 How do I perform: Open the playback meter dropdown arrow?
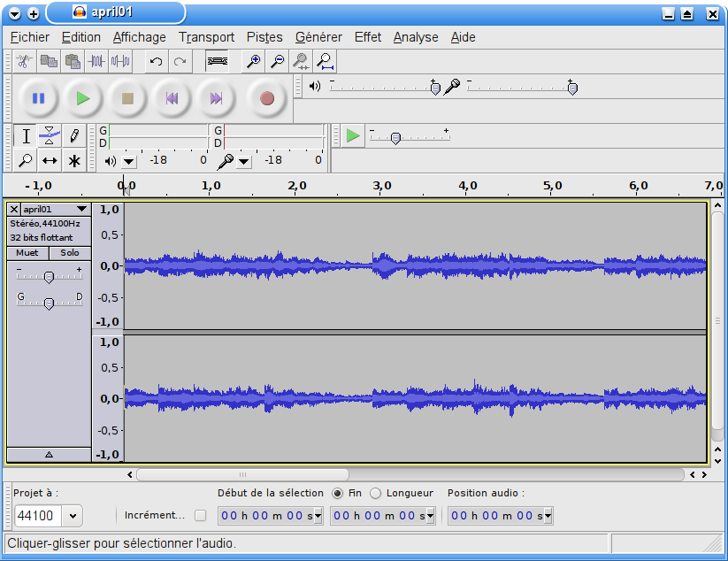[x=128, y=162]
